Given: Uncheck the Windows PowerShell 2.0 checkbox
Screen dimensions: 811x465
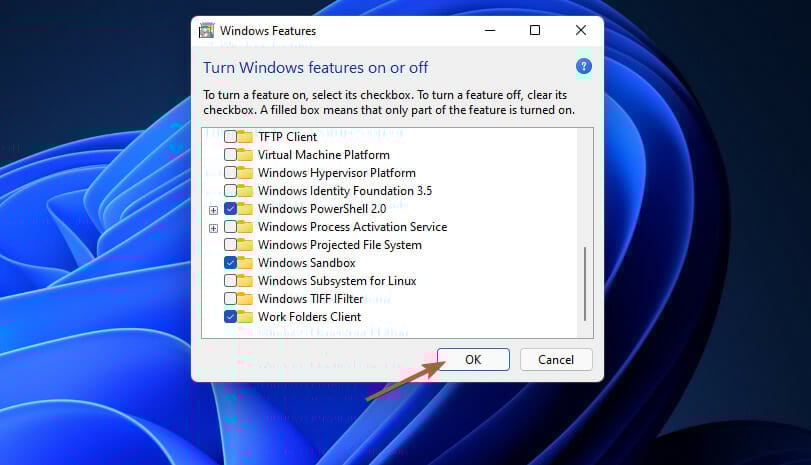Looking at the screenshot, I should click(x=230, y=208).
